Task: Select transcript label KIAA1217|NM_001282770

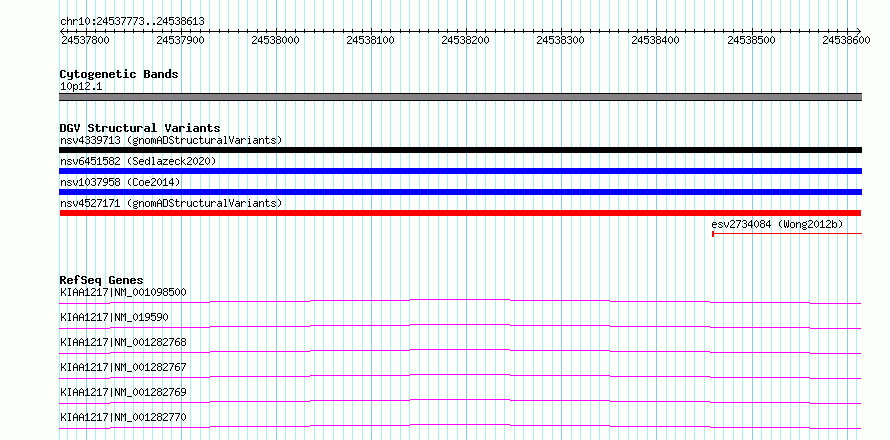Action: tap(123, 417)
